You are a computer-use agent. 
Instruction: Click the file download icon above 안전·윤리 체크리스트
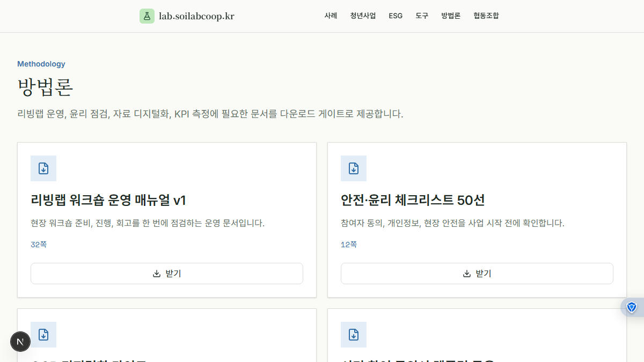pyautogui.click(x=354, y=168)
